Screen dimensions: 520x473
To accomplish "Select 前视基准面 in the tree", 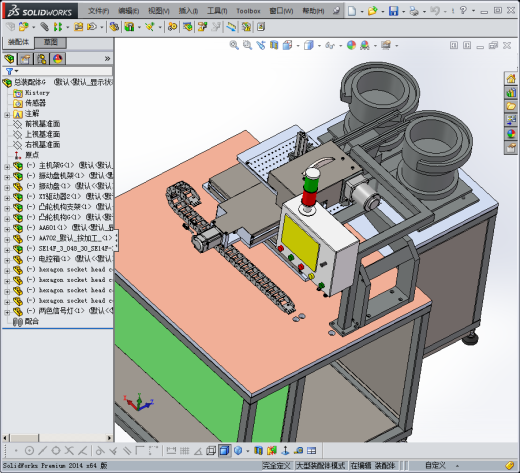I will pyautogui.click(x=43, y=124).
